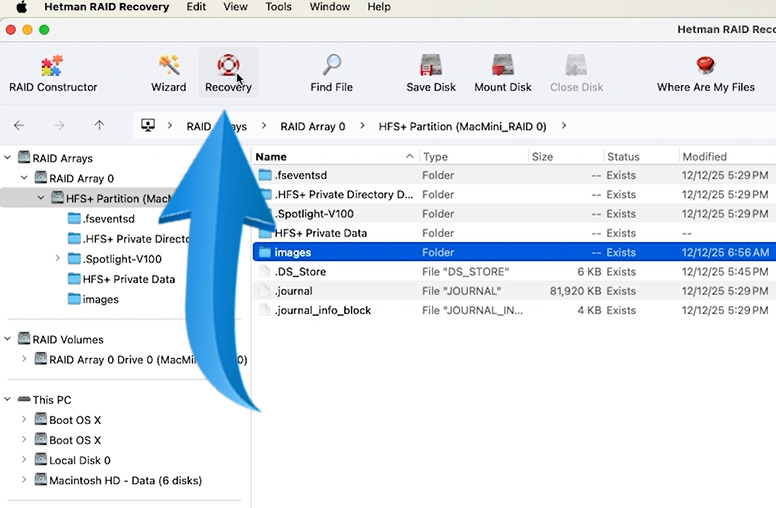Click the This PC tree heading
This screenshot has height=508, width=776.
tap(52, 400)
